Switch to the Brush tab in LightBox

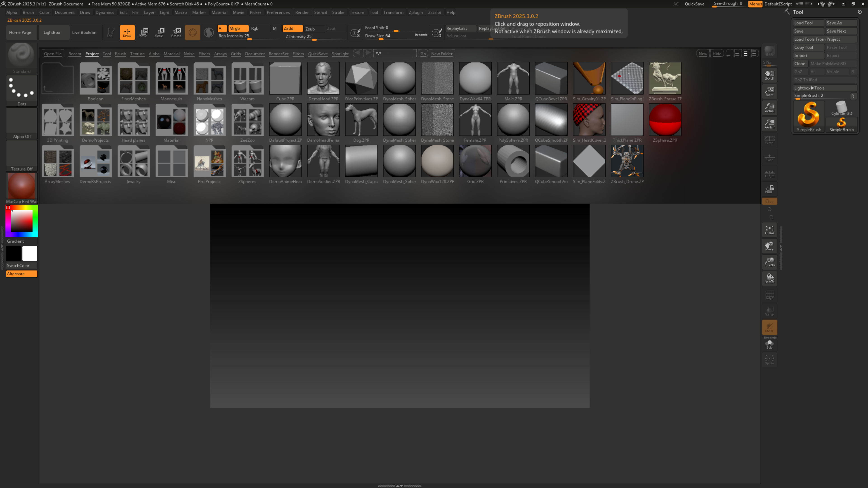[120, 54]
